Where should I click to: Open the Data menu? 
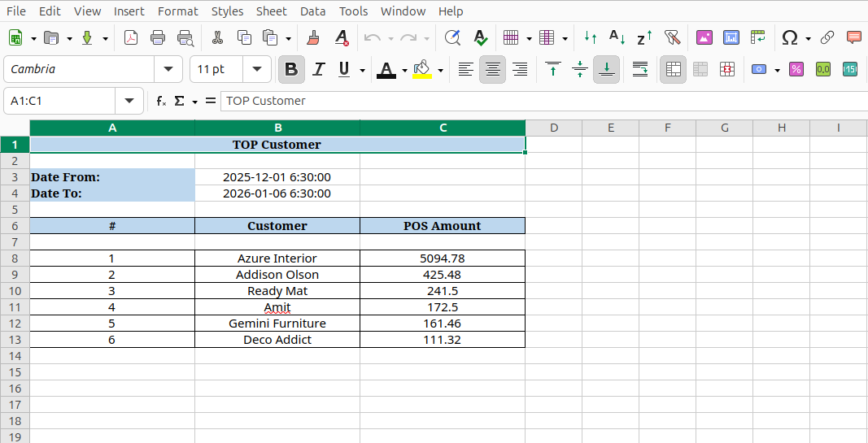click(x=312, y=11)
